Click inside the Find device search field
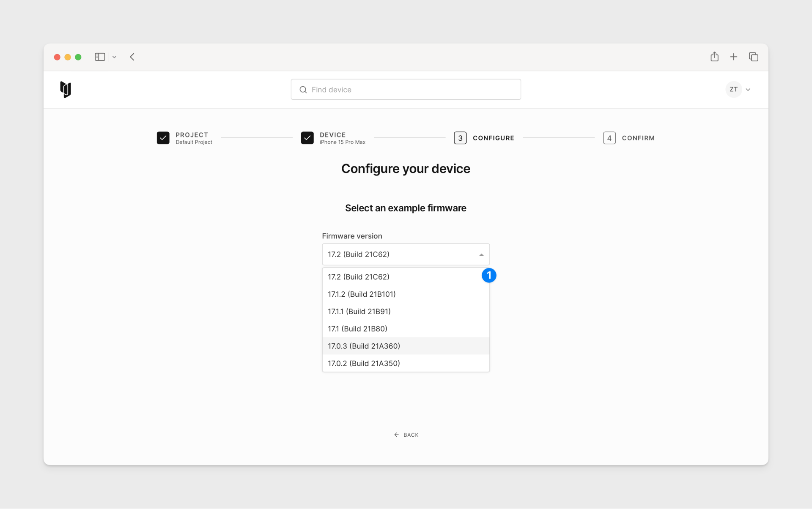Viewport: 812px width, 509px height. (x=406, y=89)
